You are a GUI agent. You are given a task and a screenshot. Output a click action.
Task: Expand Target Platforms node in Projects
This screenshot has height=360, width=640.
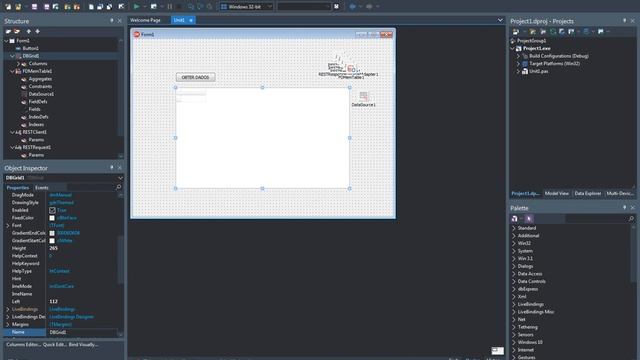pyautogui.click(x=518, y=64)
